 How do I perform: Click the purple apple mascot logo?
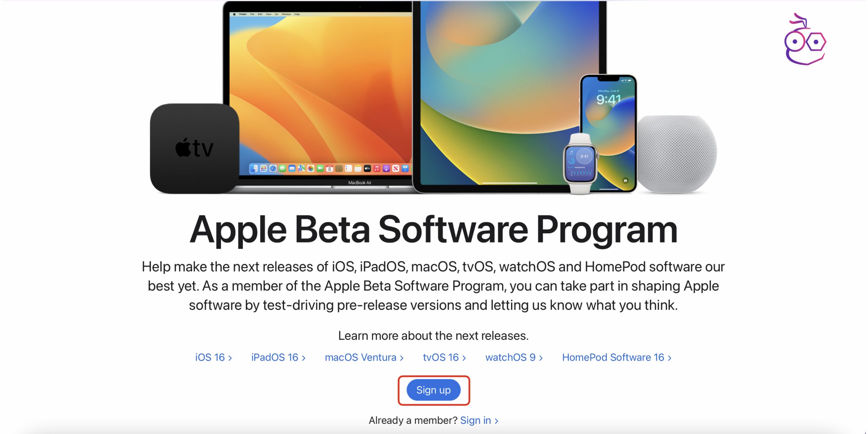click(805, 39)
